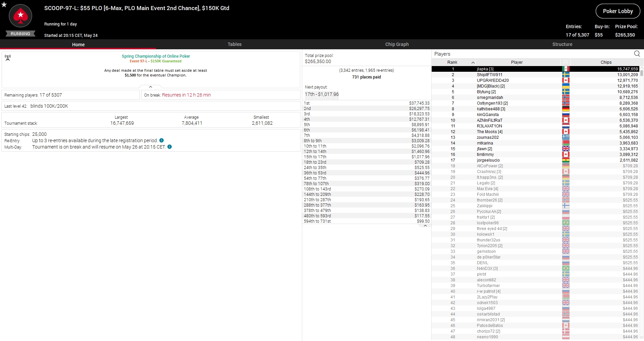The width and height of the screenshot is (644, 341).
Task: Select player smegmaridah
Action: [535, 98]
